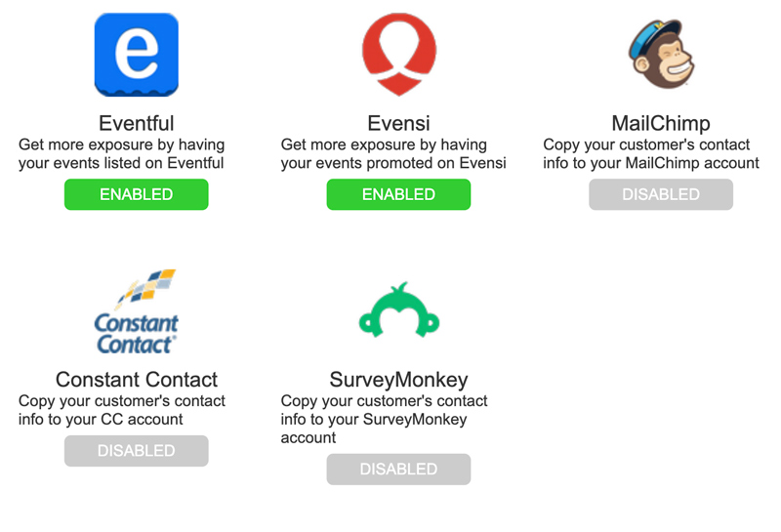Click the green SurveyMonkey logo

(399, 309)
